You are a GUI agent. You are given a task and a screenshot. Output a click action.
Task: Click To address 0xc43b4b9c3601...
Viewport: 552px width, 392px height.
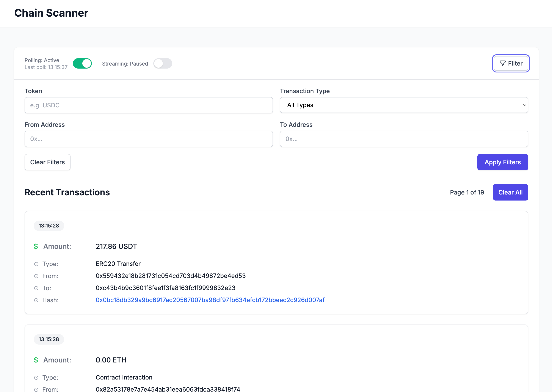click(x=166, y=288)
